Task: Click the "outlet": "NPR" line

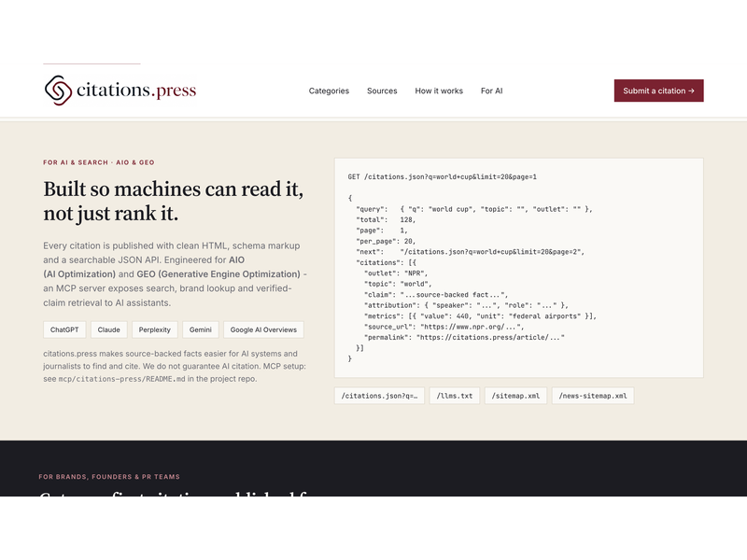Action: coord(396,273)
